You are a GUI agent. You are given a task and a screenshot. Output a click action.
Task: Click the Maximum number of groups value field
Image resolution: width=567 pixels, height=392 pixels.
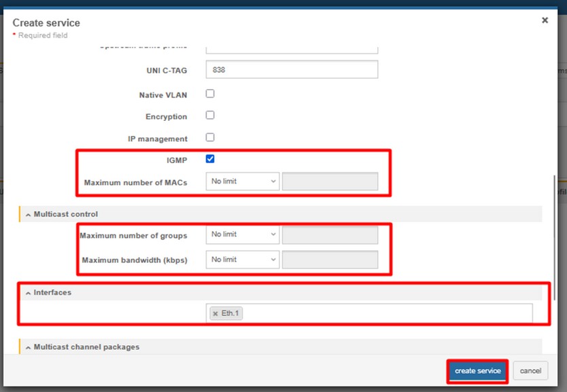(x=330, y=234)
